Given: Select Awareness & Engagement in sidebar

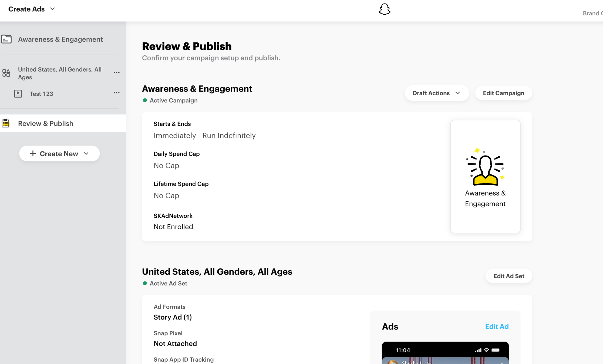Looking at the screenshot, I should (x=60, y=39).
